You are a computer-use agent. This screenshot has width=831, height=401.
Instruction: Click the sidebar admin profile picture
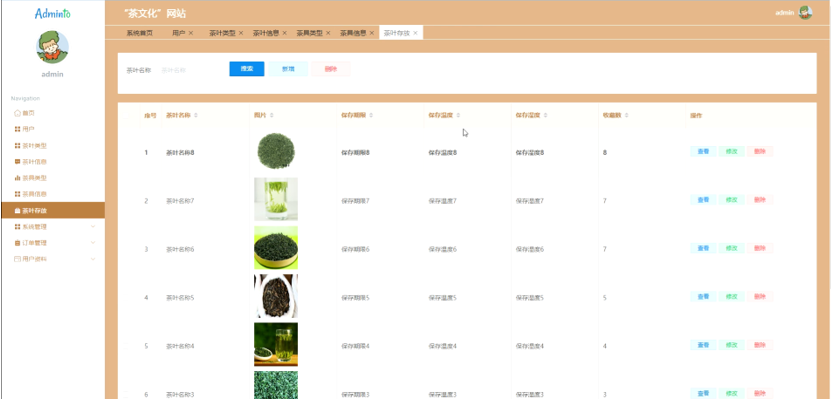click(52, 47)
